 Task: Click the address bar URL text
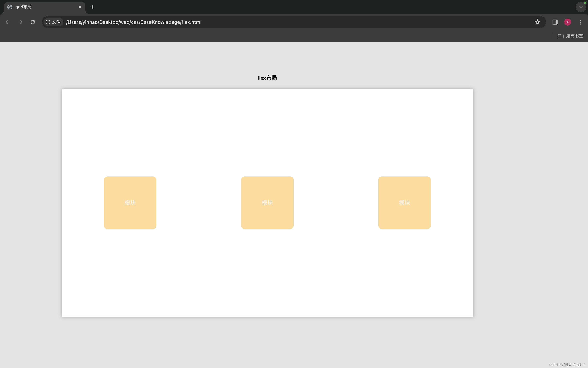(134, 22)
